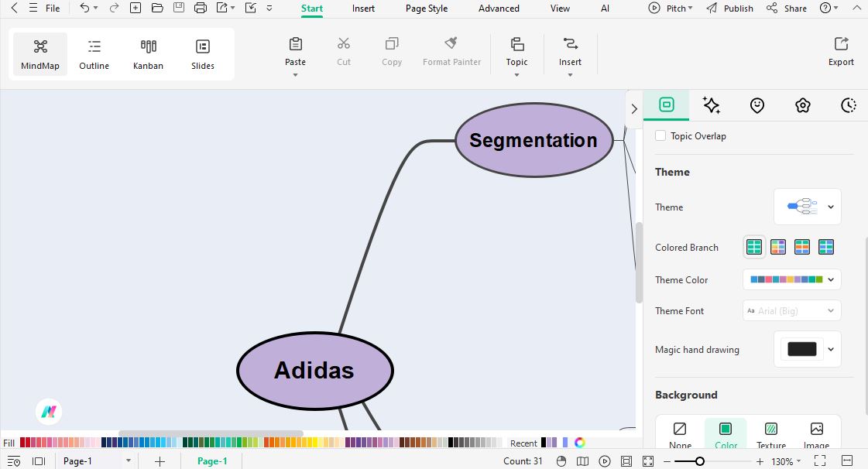868x469 pixels.
Task: Switch to the View tab
Action: [560, 9]
